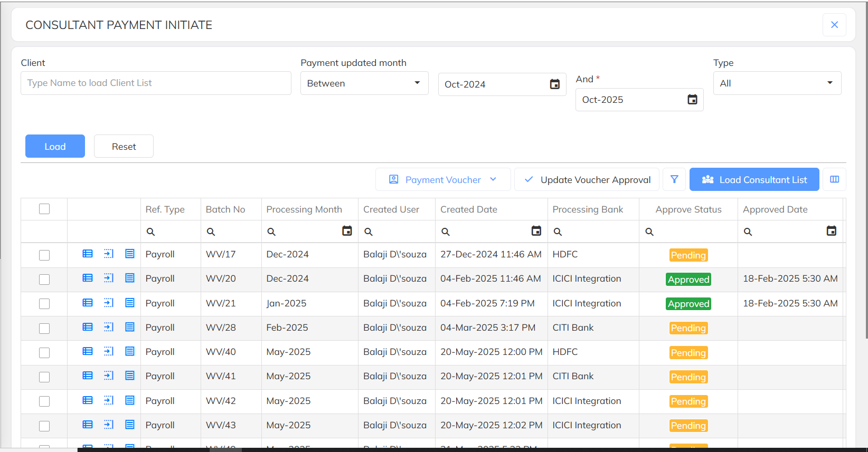Open calendar picker for Oct-2025 end date
Screen dimensions: 868x452
[x=692, y=100]
